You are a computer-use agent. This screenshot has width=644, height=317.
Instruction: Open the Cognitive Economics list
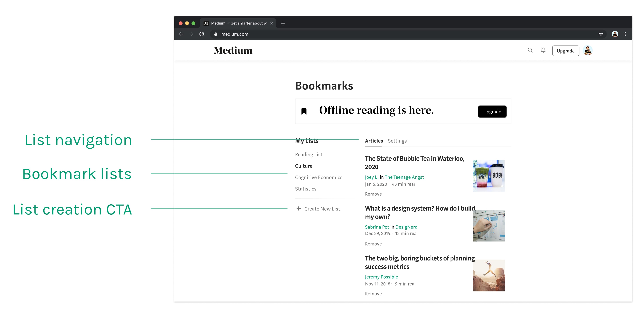(x=319, y=177)
